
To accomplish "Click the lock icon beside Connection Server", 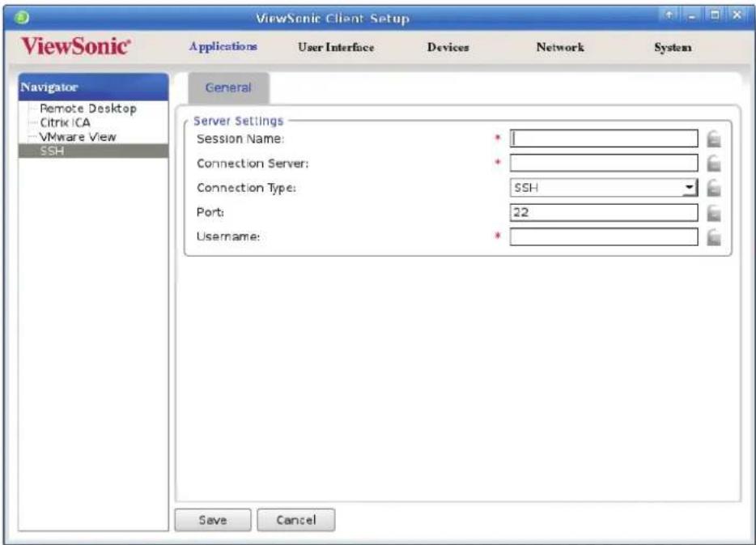I will click(x=714, y=164).
